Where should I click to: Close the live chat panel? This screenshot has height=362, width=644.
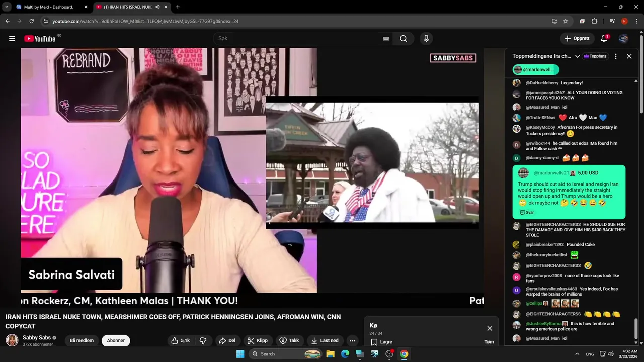pos(629,56)
